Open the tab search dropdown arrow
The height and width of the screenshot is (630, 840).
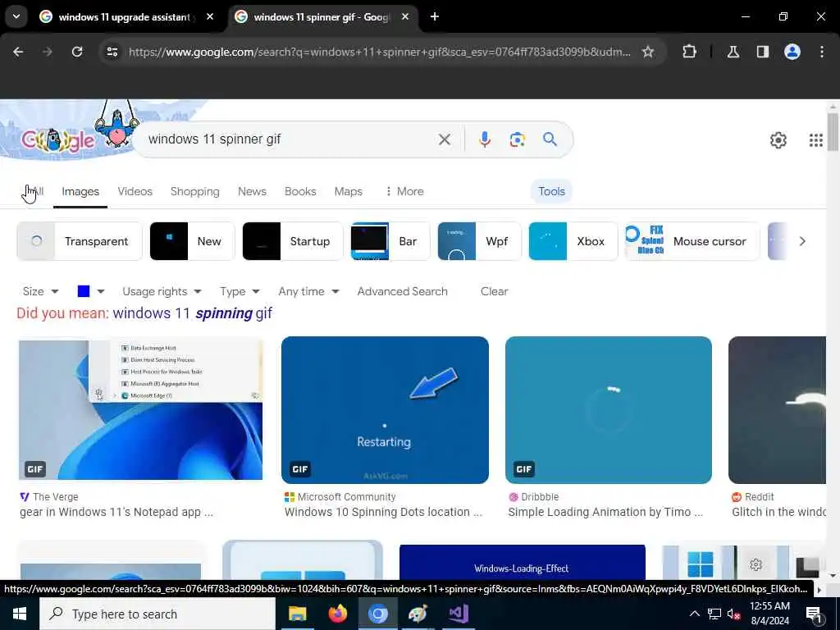pos(16,16)
